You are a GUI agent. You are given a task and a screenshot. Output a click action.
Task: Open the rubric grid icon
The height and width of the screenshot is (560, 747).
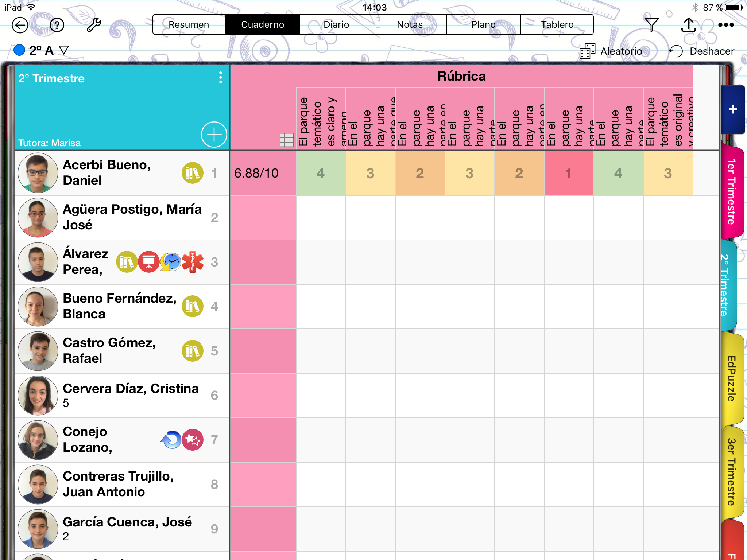(286, 140)
